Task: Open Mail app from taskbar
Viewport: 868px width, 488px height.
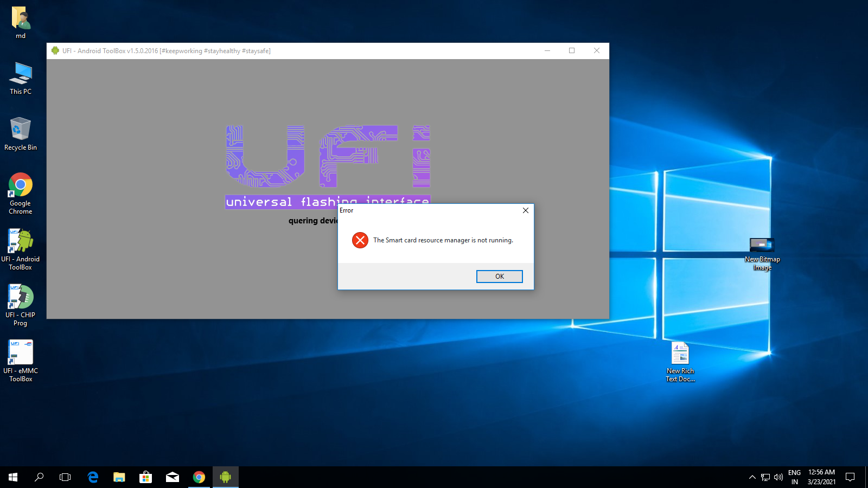Action: click(x=173, y=477)
